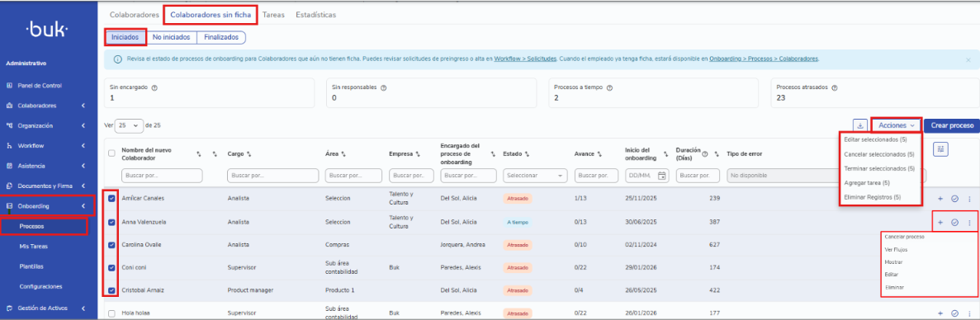The width and height of the screenshot is (980, 320).
Task: Open the Workflow > Solicitudes link
Action: [x=525, y=59]
